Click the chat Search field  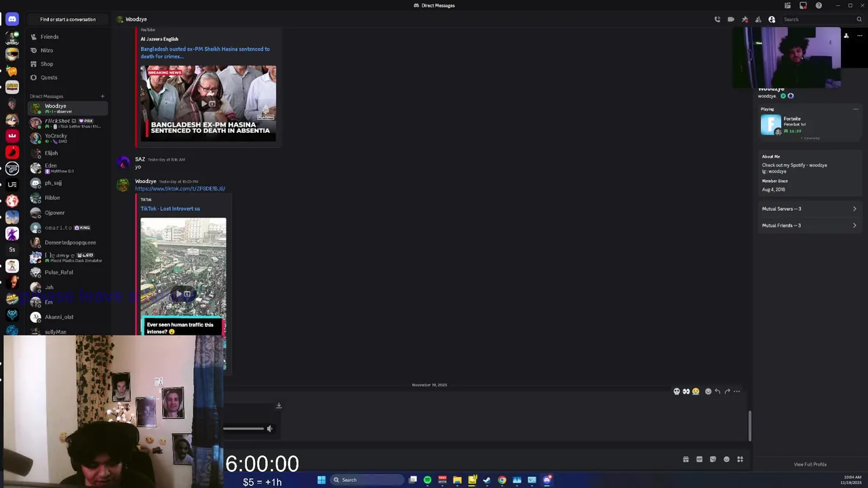(x=823, y=19)
